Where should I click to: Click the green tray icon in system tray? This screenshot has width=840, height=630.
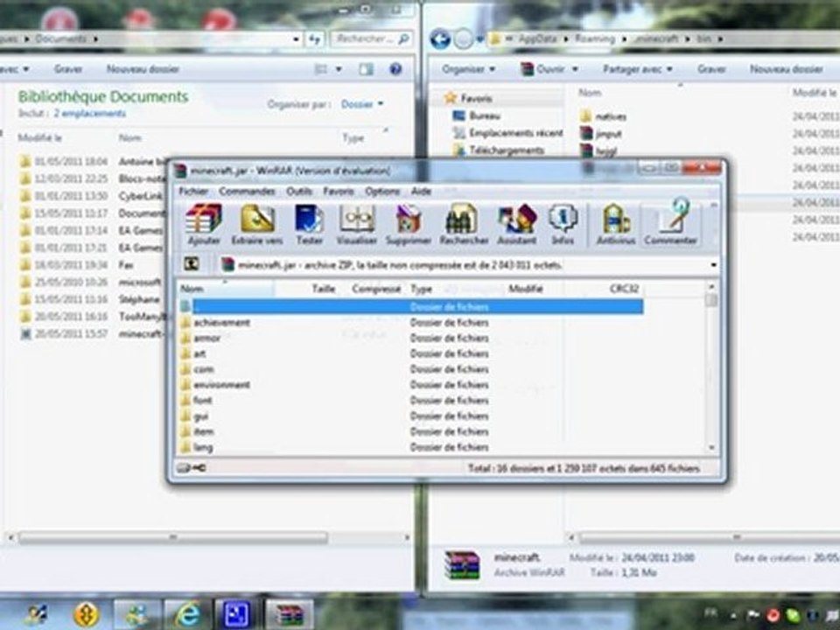point(793,615)
